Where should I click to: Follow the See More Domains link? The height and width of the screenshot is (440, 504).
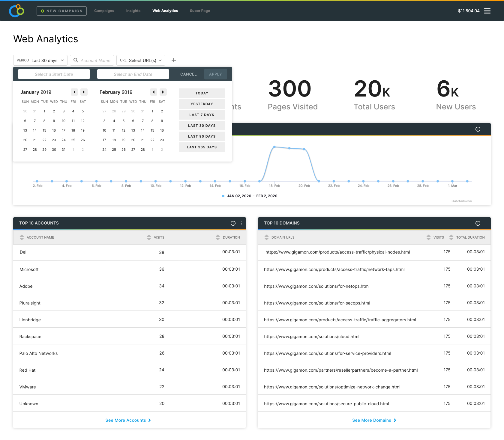tap(374, 420)
